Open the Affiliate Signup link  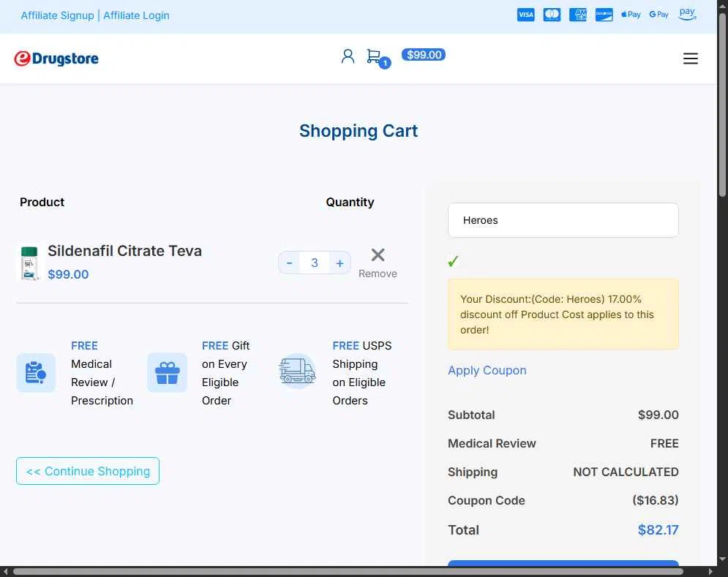tap(57, 15)
